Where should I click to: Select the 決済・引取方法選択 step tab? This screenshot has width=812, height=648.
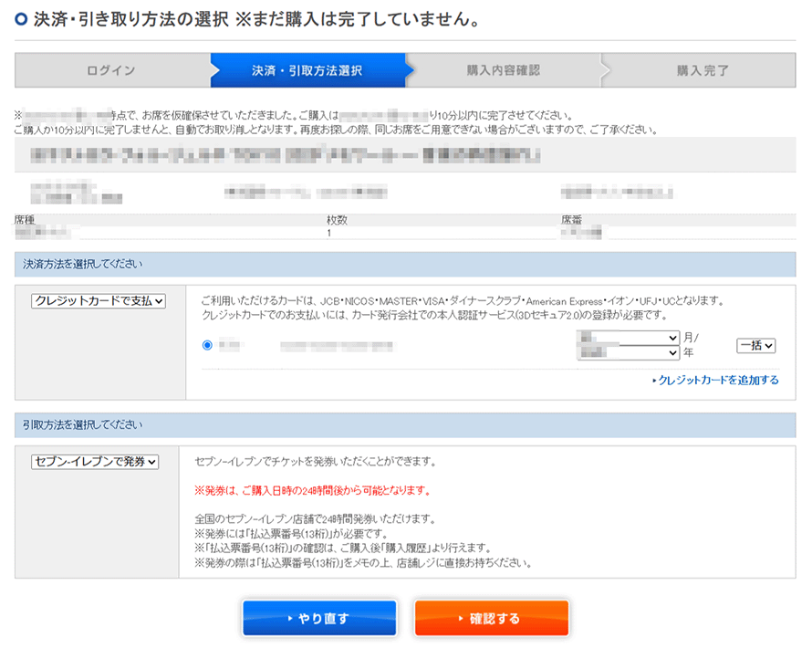click(x=307, y=70)
